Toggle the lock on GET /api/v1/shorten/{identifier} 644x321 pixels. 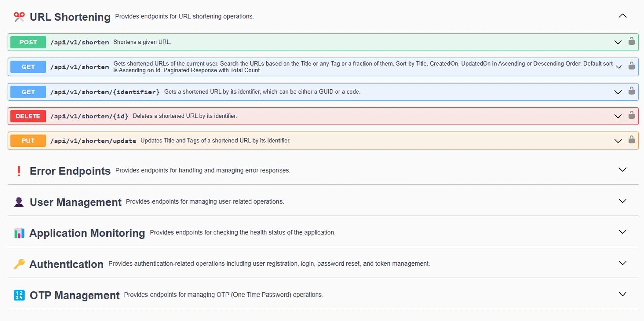pos(632,92)
